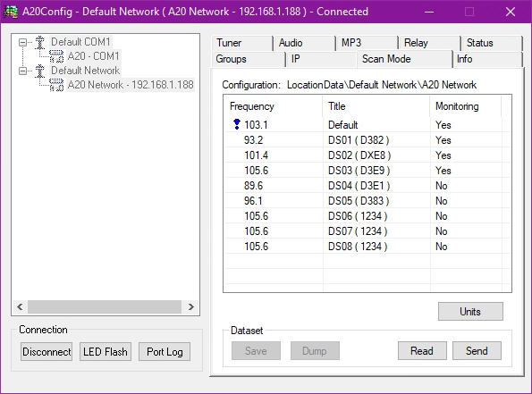Click the Send dataset button

(x=477, y=350)
